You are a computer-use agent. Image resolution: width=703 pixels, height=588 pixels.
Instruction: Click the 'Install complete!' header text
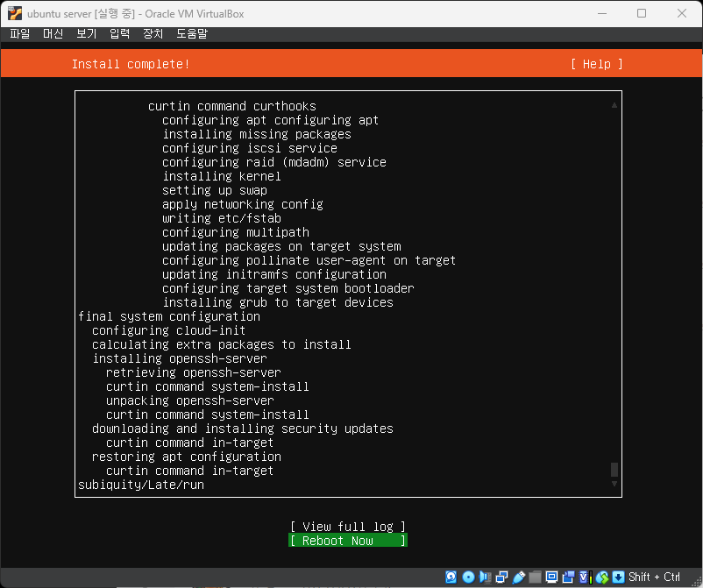tap(131, 64)
